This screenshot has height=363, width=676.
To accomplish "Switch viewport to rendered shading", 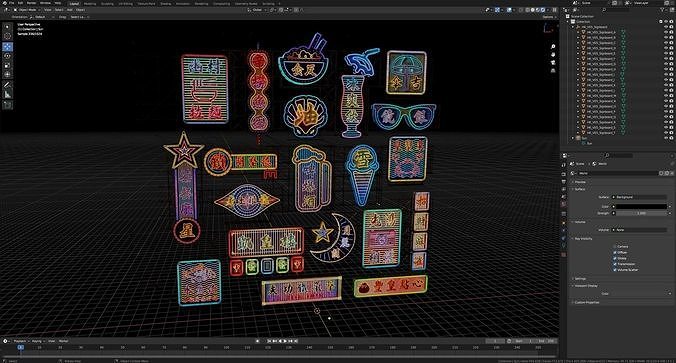I will pos(543,9).
